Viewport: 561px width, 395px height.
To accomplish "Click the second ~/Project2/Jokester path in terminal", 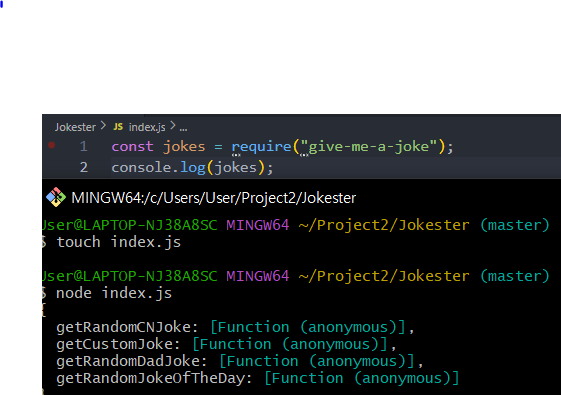I will [384, 276].
